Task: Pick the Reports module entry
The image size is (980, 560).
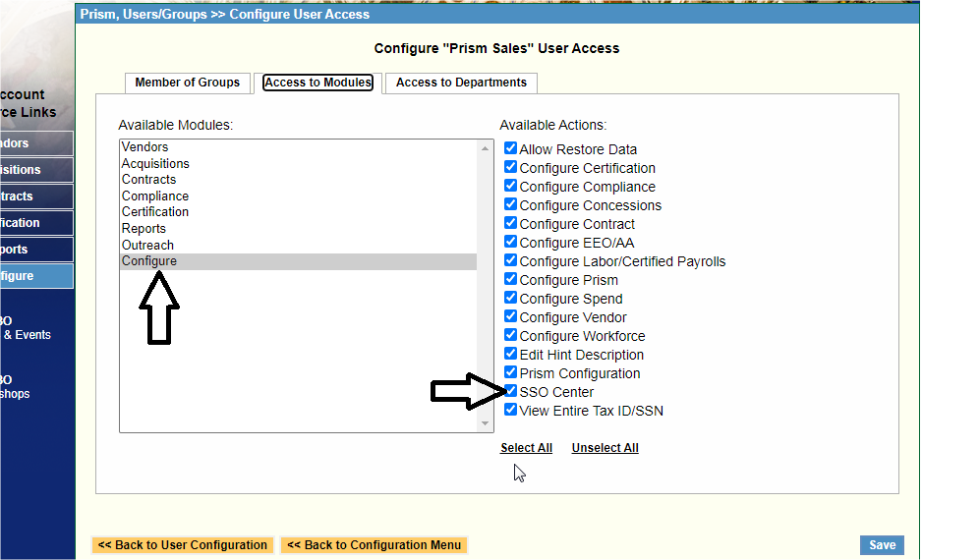Action: point(144,229)
